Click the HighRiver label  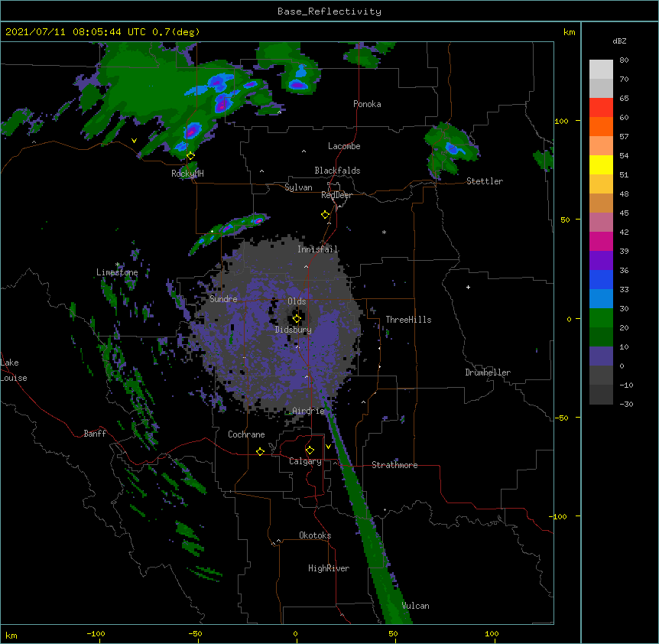click(x=329, y=568)
